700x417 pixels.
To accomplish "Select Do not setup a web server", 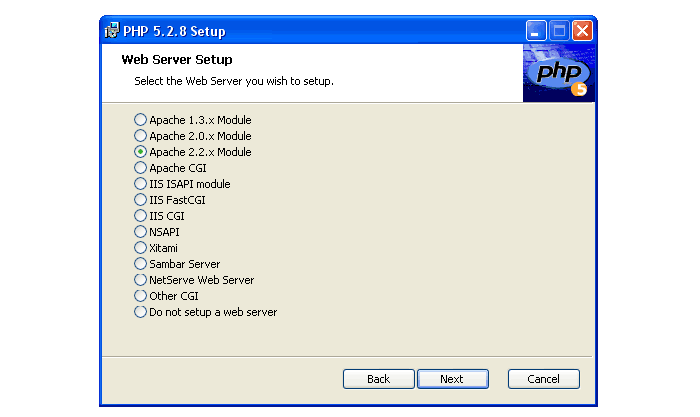I will [x=140, y=312].
